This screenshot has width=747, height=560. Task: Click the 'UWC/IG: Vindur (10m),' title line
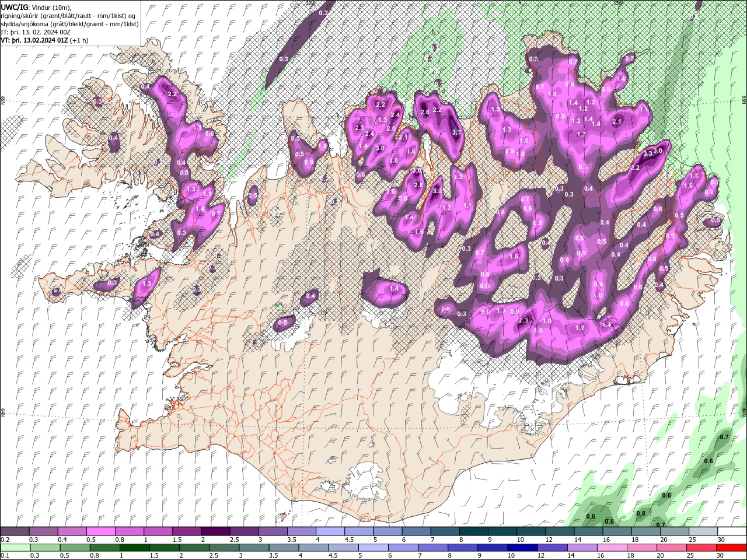point(36,7)
